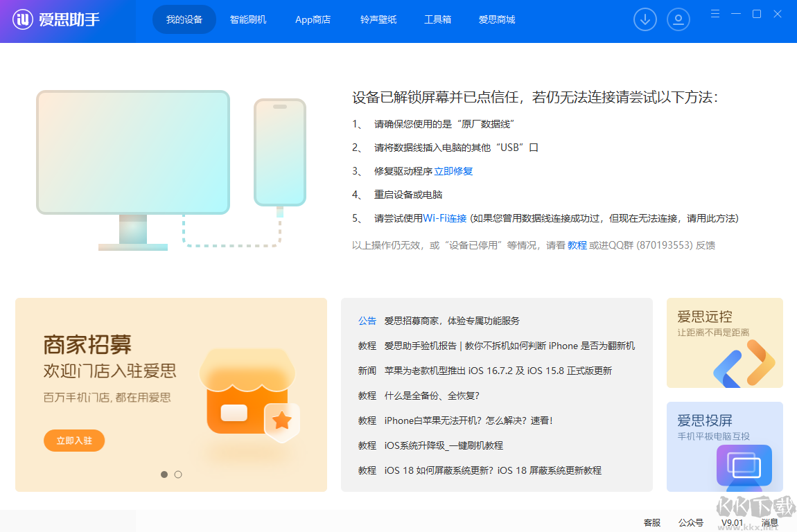Click the 爱思助手 logo icon
The height and width of the screenshot is (532, 797).
click(x=22, y=20)
